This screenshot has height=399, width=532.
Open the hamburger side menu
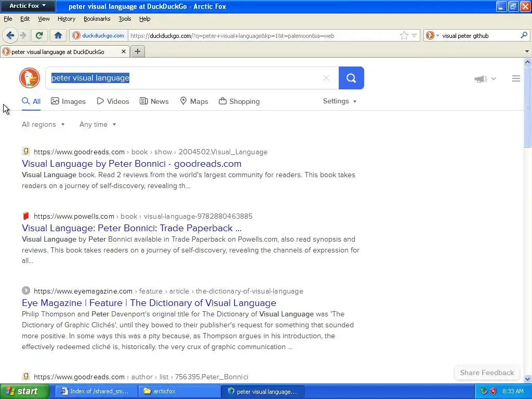coord(516,78)
